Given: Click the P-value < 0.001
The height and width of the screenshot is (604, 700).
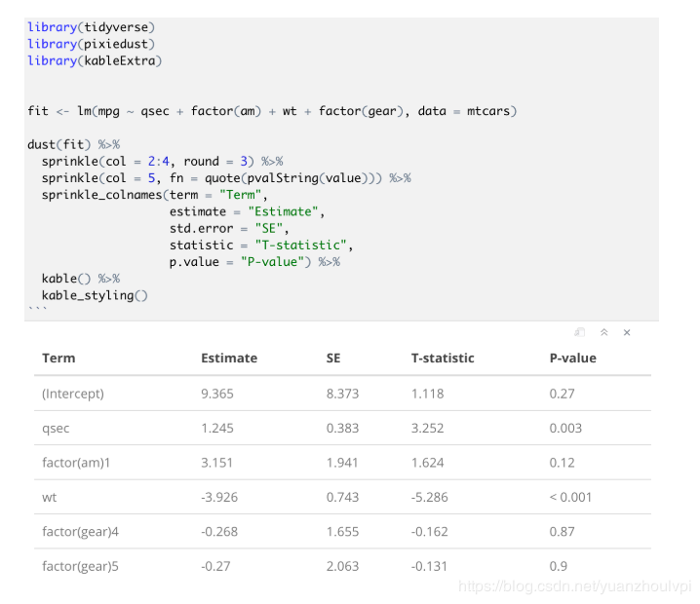Looking at the screenshot, I should click(570, 498).
